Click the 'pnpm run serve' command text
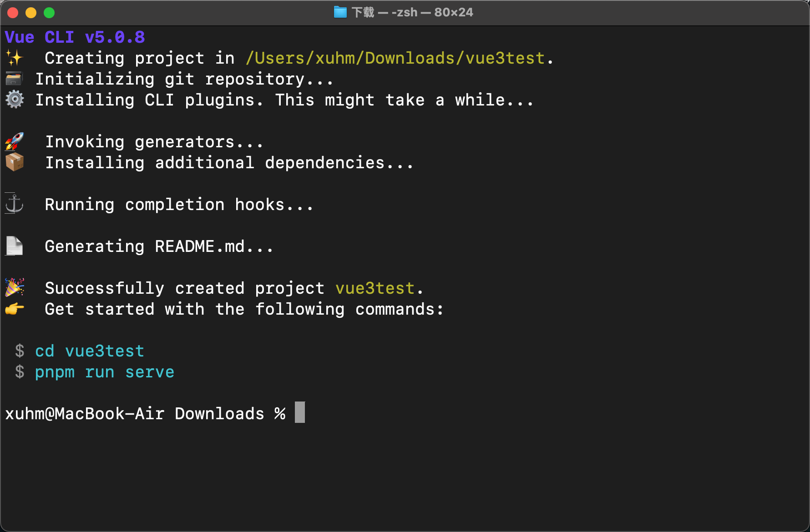The width and height of the screenshot is (810, 532). pyautogui.click(x=105, y=372)
